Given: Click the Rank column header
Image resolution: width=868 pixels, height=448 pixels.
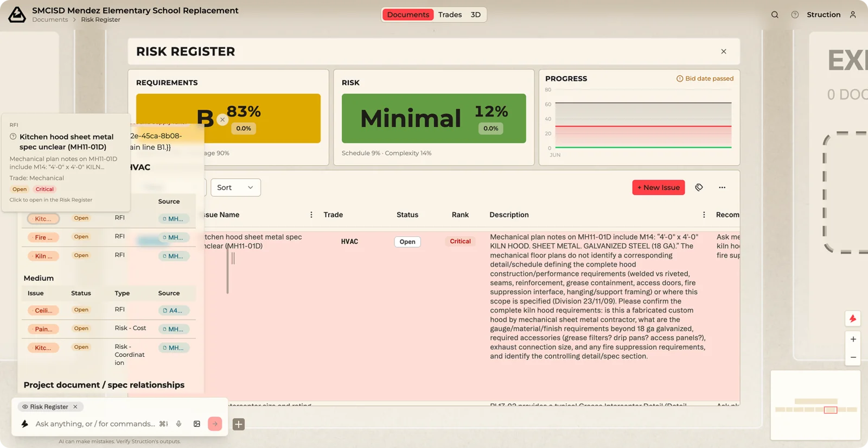Looking at the screenshot, I should coord(460,215).
